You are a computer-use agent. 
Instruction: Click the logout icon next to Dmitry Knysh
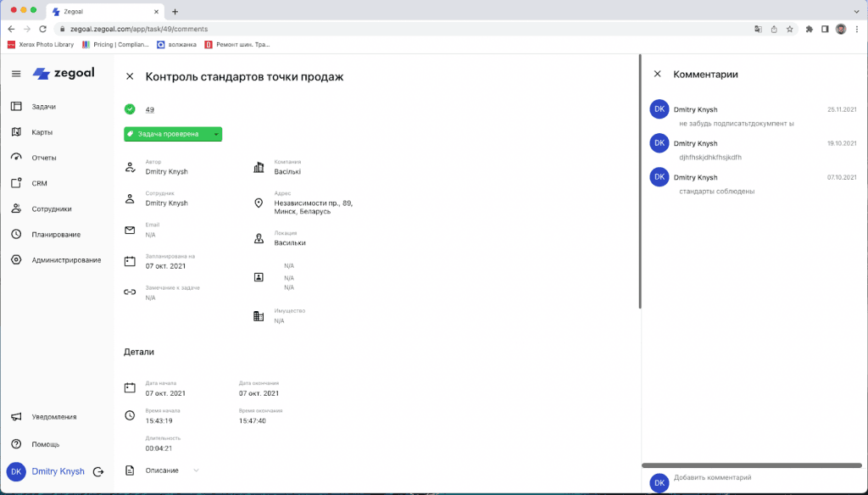point(98,471)
